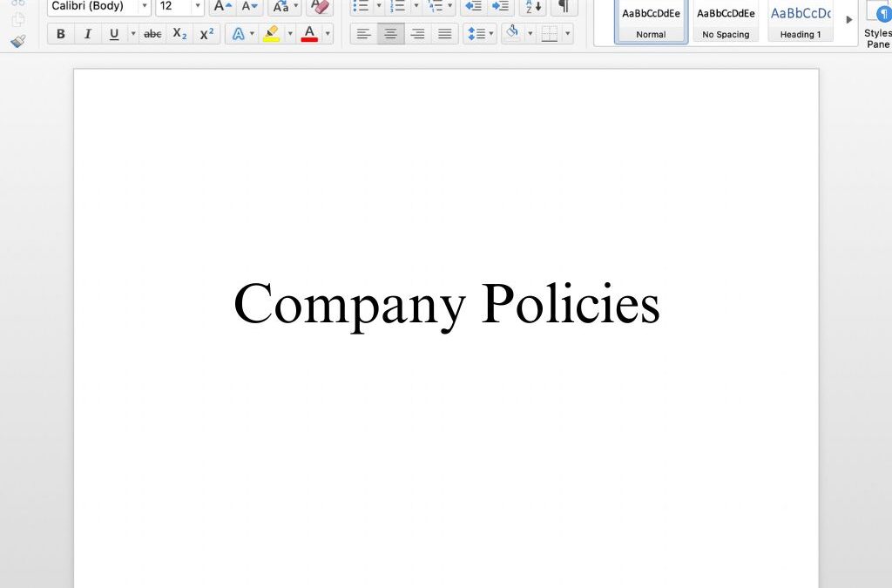Image resolution: width=892 pixels, height=588 pixels.
Task: Toggle italic formatting
Action: 88,34
